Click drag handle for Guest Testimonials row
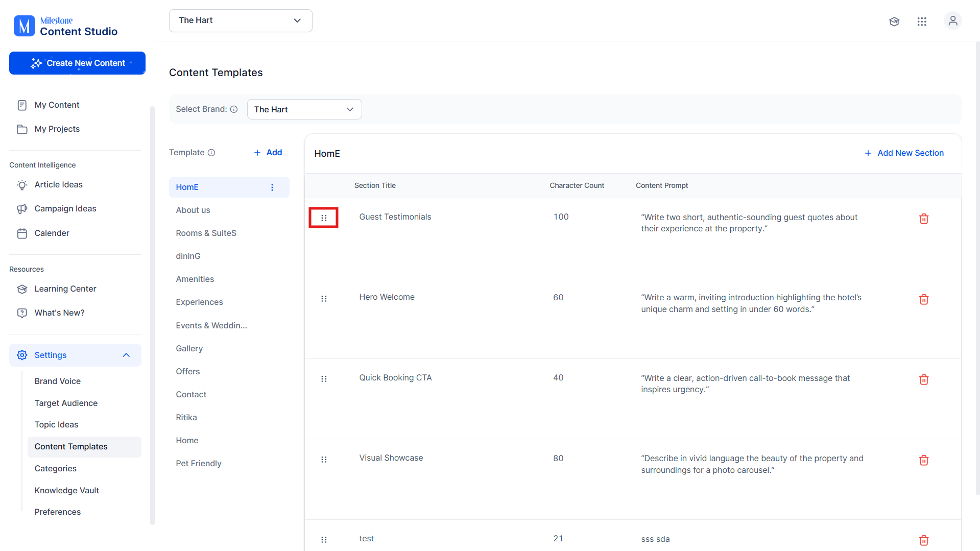The width and height of the screenshot is (980, 551). tap(324, 218)
